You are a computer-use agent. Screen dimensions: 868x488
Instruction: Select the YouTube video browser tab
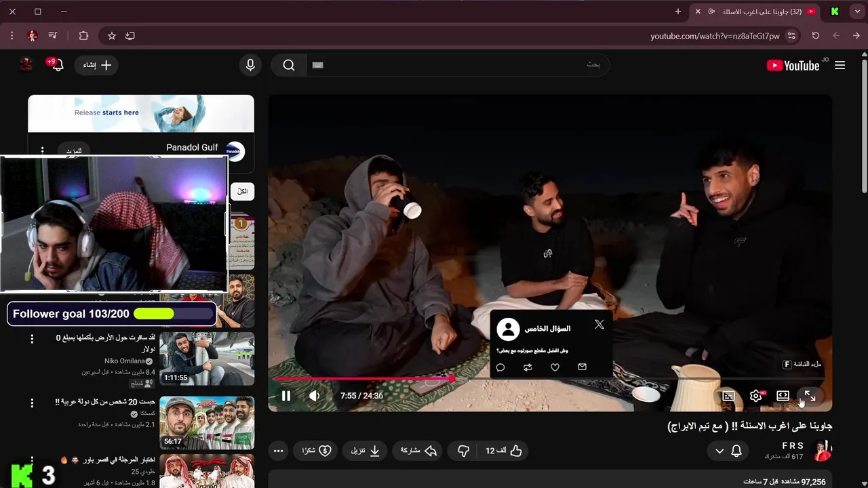755,12
